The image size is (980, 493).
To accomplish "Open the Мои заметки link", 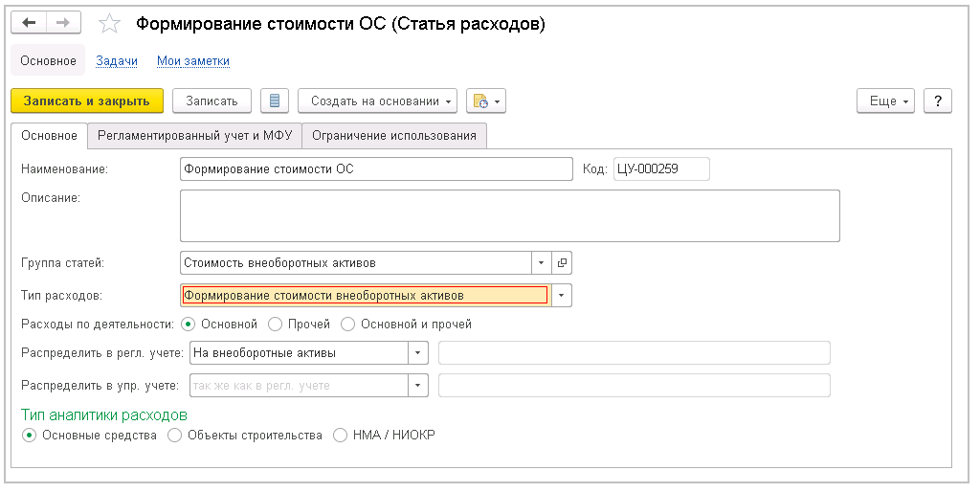I will (193, 61).
